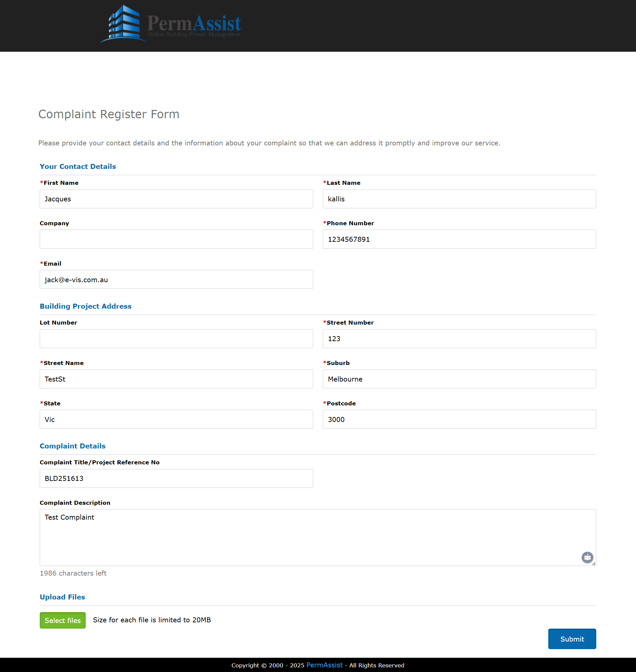Click the PermAssist header title text
This screenshot has width=636, height=672.
(x=194, y=23)
